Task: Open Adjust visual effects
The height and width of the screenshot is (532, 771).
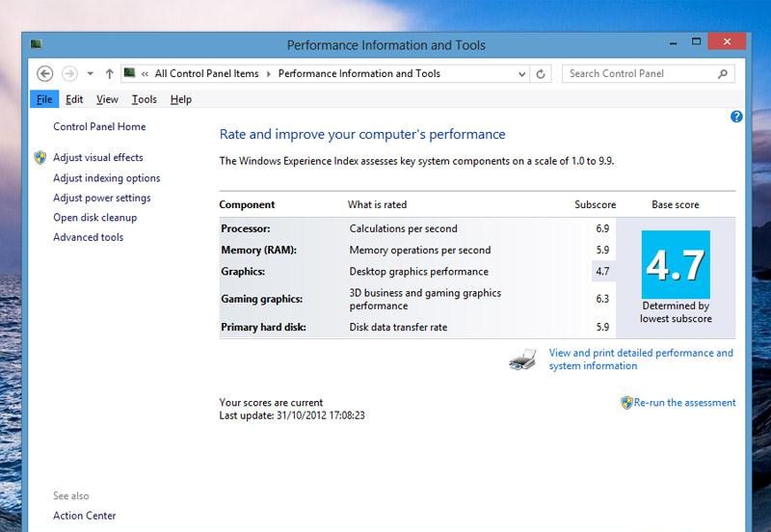Action: click(97, 157)
